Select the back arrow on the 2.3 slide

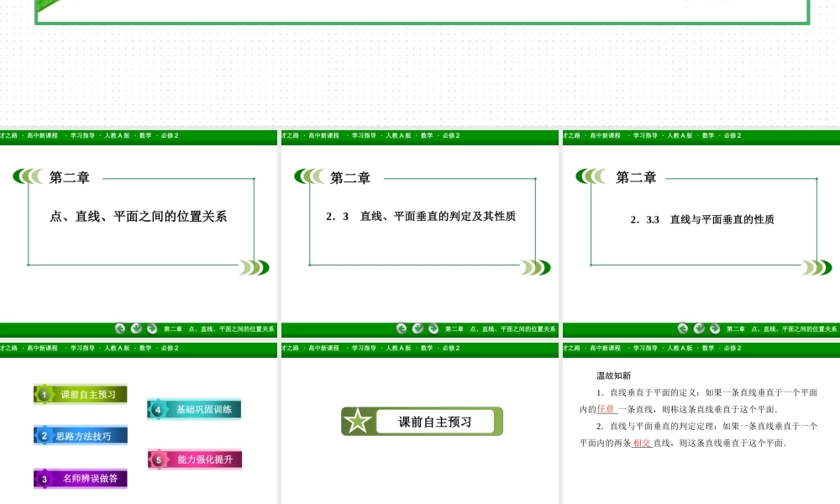(401, 328)
